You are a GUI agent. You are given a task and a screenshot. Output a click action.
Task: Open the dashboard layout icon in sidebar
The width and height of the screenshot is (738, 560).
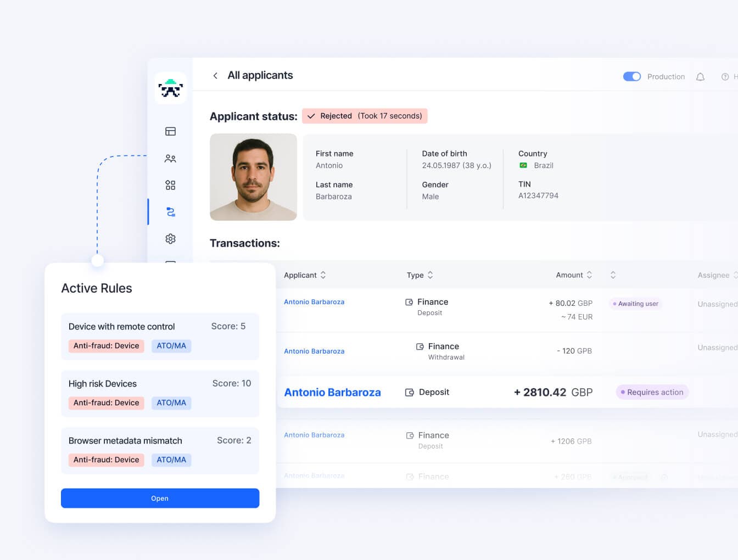[x=170, y=131]
